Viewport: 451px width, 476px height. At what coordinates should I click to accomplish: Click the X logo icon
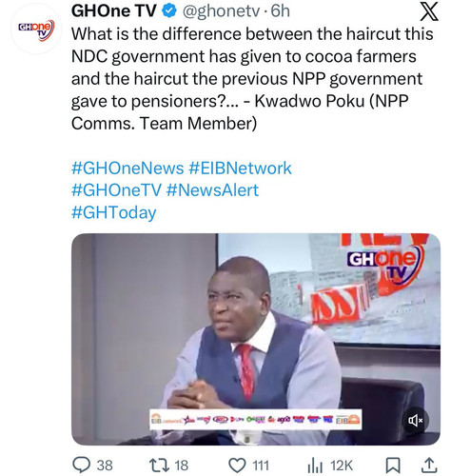point(429,12)
